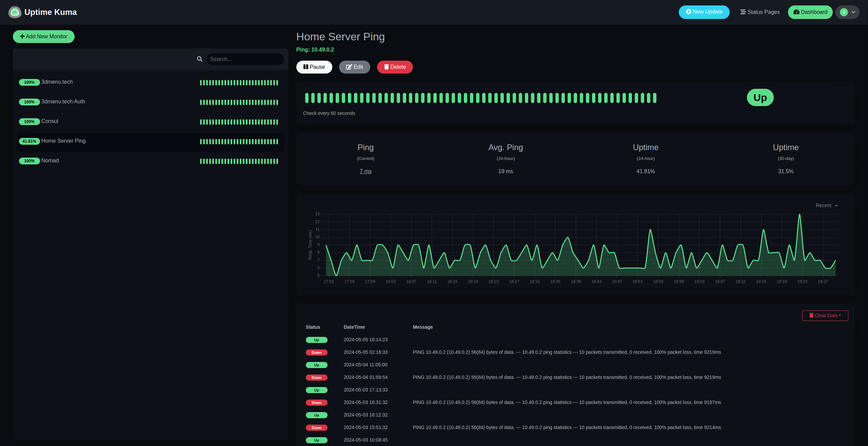Viewport: 868px width, 446px height.
Task: Click the Uptime Kuma logo icon
Action: click(15, 12)
